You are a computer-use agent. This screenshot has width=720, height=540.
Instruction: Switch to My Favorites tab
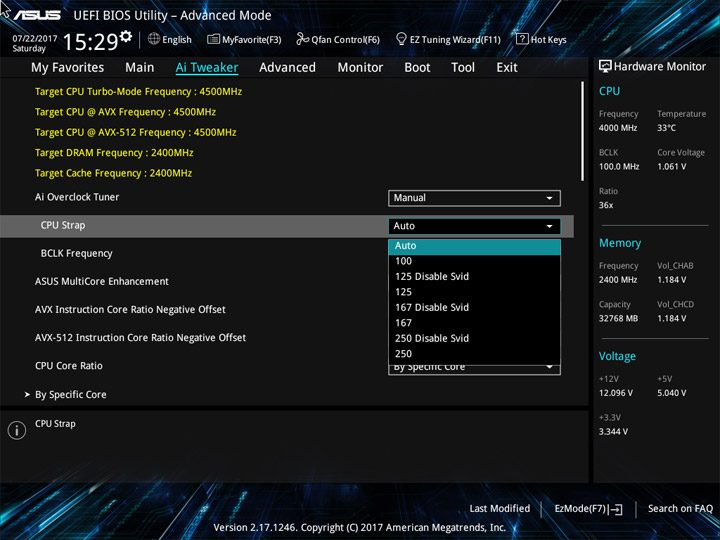[x=68, y=68]
